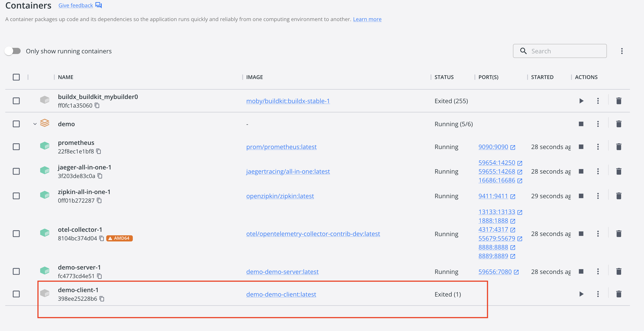Stop the demo compose stack
The height and width of the screenshot is (331, 644).
click(581, 124)
